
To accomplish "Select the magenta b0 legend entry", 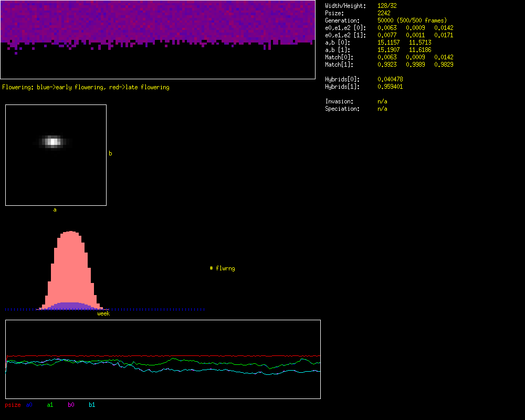I will click(x=71, y=405).
